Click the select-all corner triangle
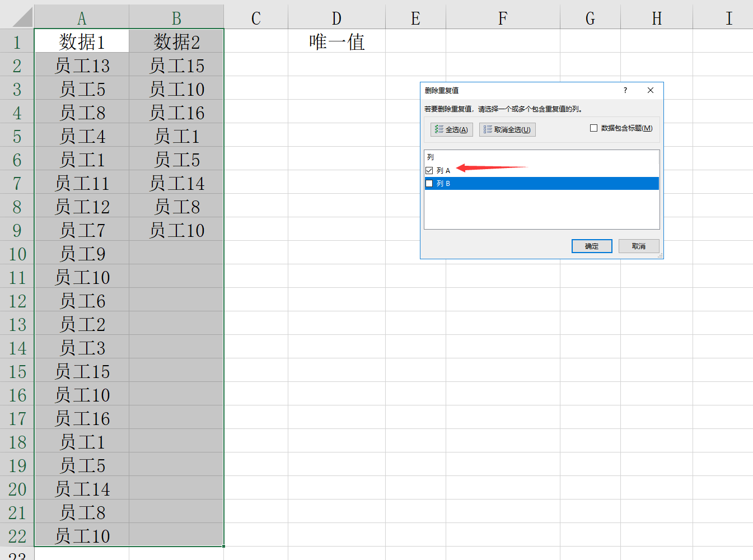The height and width of the screenshot is (560, 753). [x=21, y=17]
